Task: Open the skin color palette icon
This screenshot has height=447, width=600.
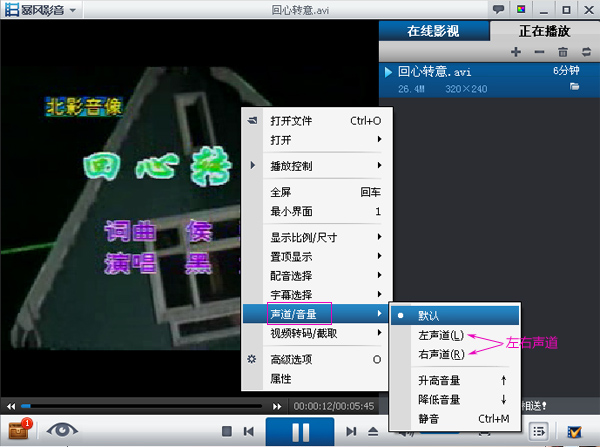Action: (x=520, y=9)
